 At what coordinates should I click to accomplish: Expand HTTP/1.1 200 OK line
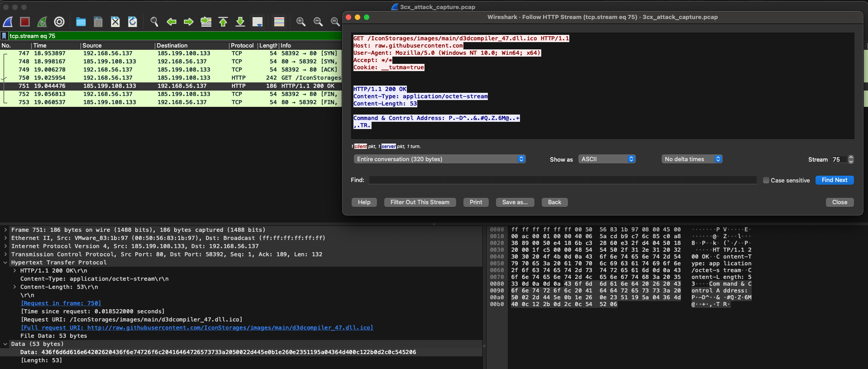14,271
